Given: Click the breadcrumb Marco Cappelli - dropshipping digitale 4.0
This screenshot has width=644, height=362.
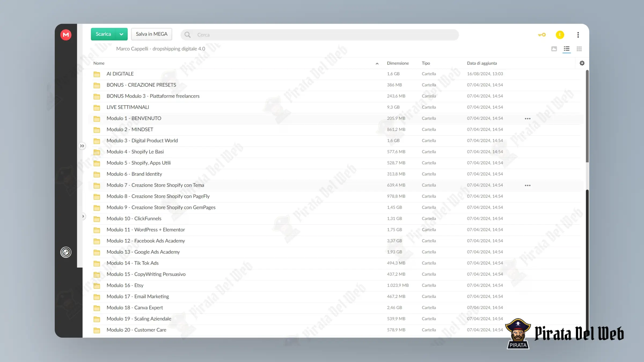Looking at the screenshot, I should click(x=160, y=49).
